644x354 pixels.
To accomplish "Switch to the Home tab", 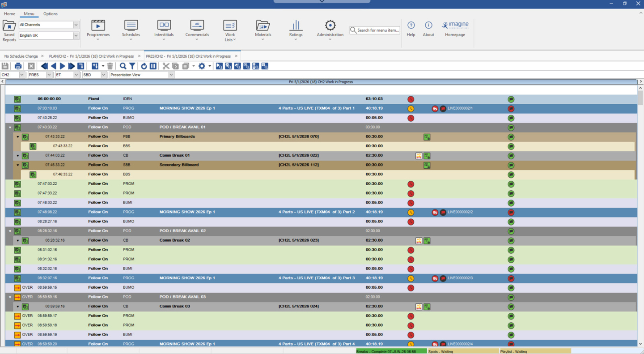I will 9,14.
